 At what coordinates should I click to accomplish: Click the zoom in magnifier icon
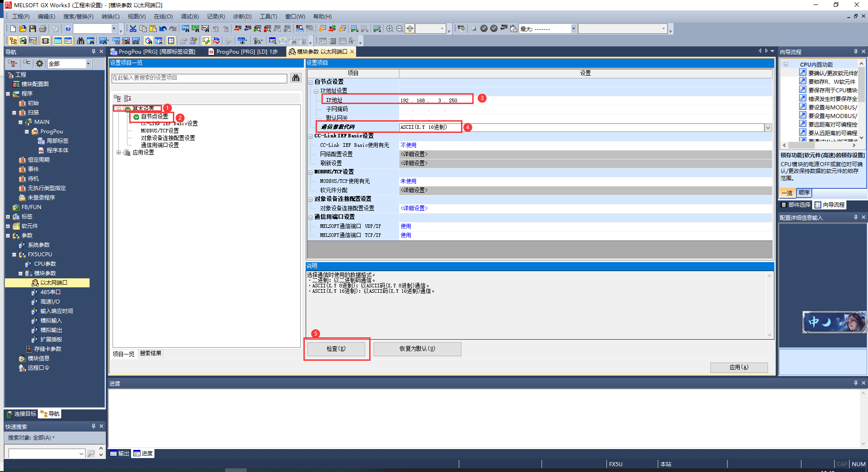click(x=390, y=28)
